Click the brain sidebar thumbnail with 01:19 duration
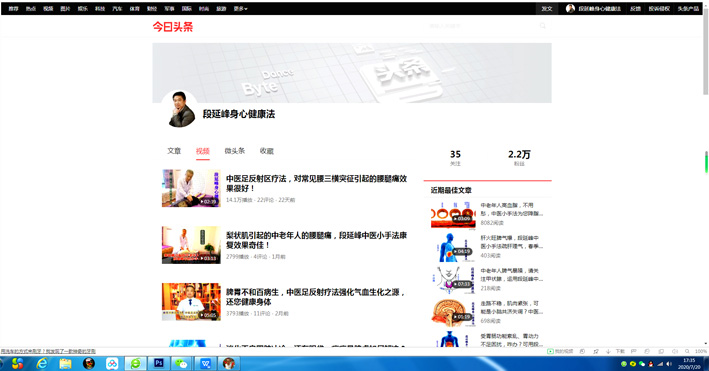Screen dimensions: 709x371 (453, 313)
